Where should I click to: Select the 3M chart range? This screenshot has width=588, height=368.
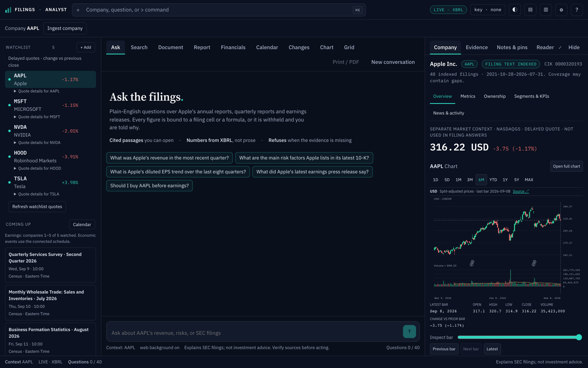coord(470,180)
